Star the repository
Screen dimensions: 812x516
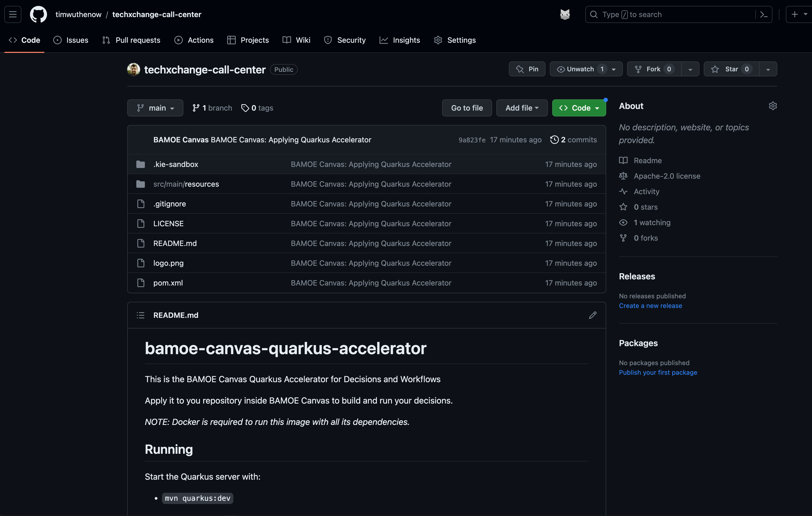(x=731, y=69)
